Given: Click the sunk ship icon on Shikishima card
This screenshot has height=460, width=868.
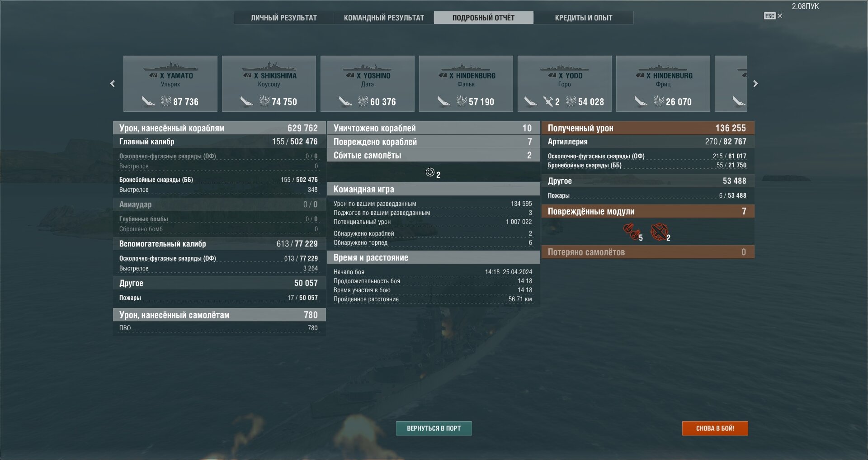Looking at the screenshot, I should point(246,101).
